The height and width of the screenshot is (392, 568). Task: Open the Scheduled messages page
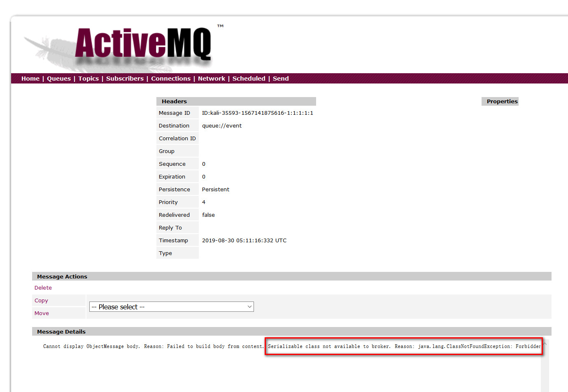249,79
